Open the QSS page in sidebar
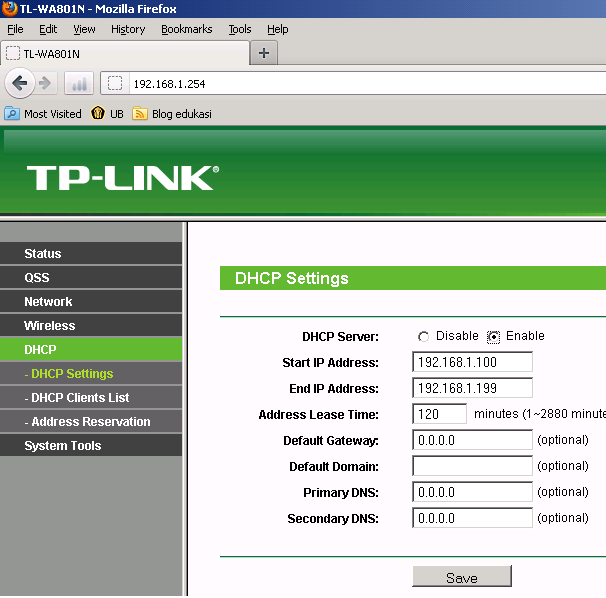This screenshot has height=598, width=606. (x=91, y=278)
